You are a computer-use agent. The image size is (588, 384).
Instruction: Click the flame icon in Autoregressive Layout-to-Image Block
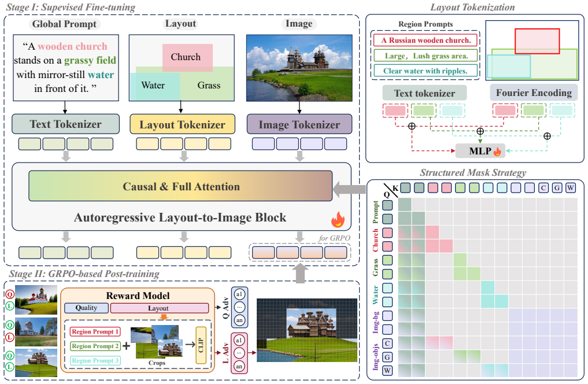pyautogui.click(x=338, y=219)
